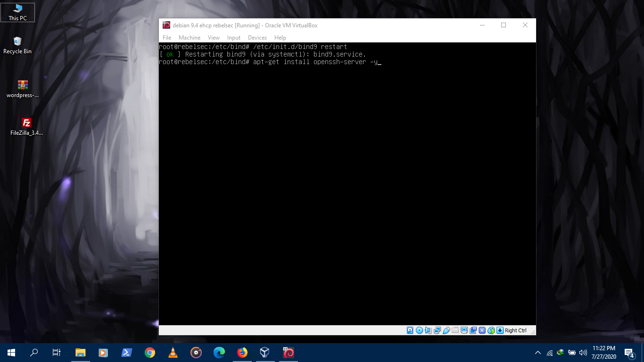Click the network adapters status icon
Screen dimensions: 644x362
tap(437, 330)
